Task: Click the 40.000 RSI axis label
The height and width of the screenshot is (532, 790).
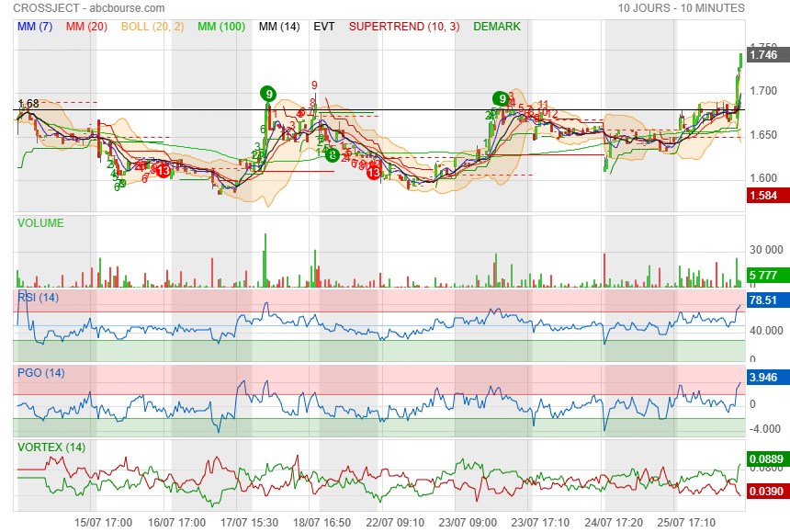Action: coord(766,331)
